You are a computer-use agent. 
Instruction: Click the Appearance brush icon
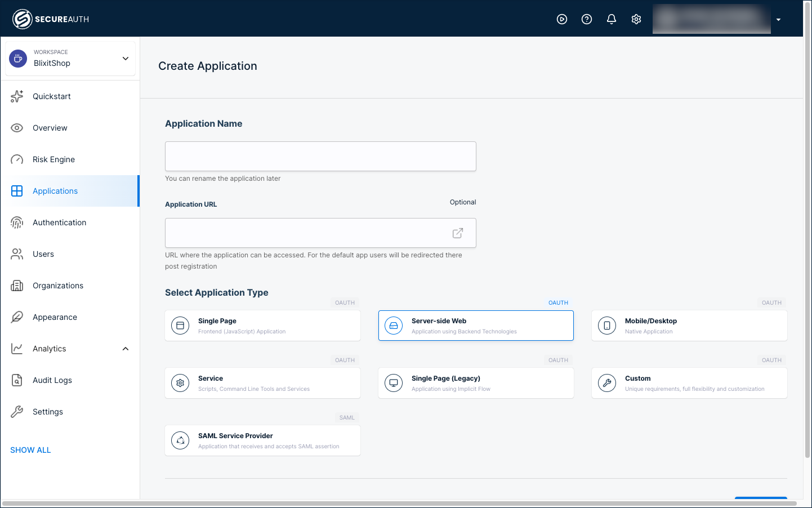[17, 317]
